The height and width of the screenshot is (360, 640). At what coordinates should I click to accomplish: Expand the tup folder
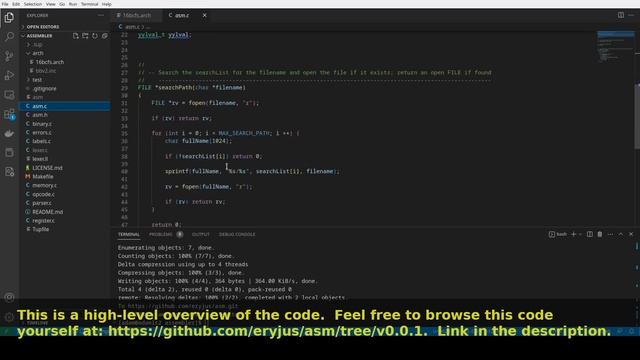38,44
